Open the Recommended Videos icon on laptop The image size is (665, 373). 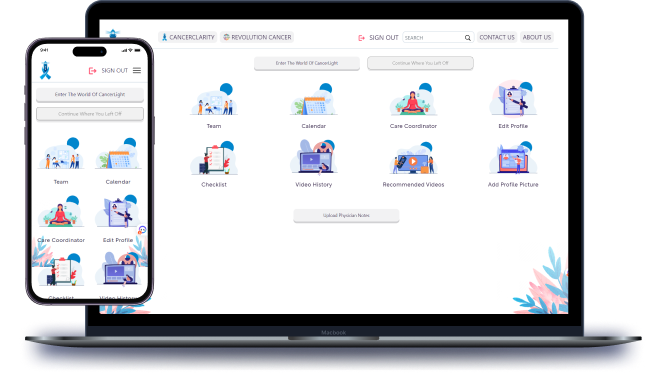413,158
